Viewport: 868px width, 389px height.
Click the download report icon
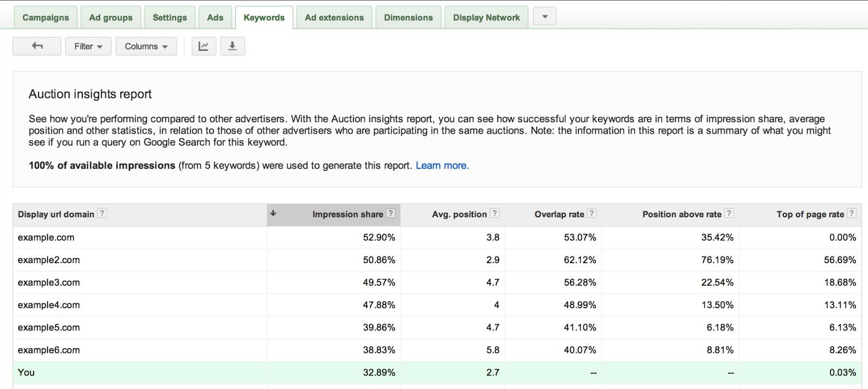pos(232,47)
